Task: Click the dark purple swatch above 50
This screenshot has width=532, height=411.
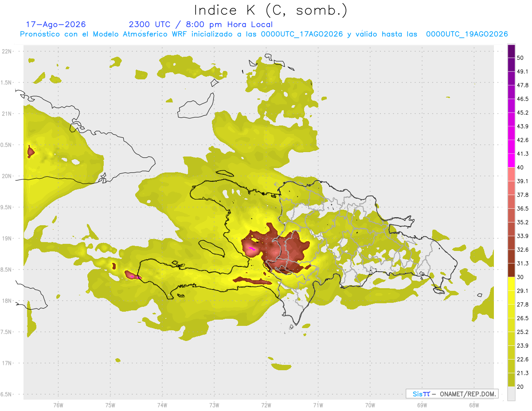Action: [512, 51]
